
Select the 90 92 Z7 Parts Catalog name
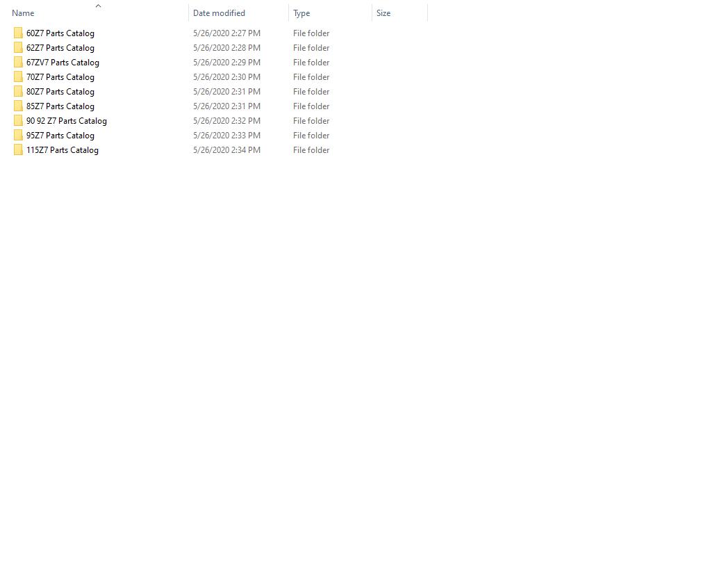67,121
